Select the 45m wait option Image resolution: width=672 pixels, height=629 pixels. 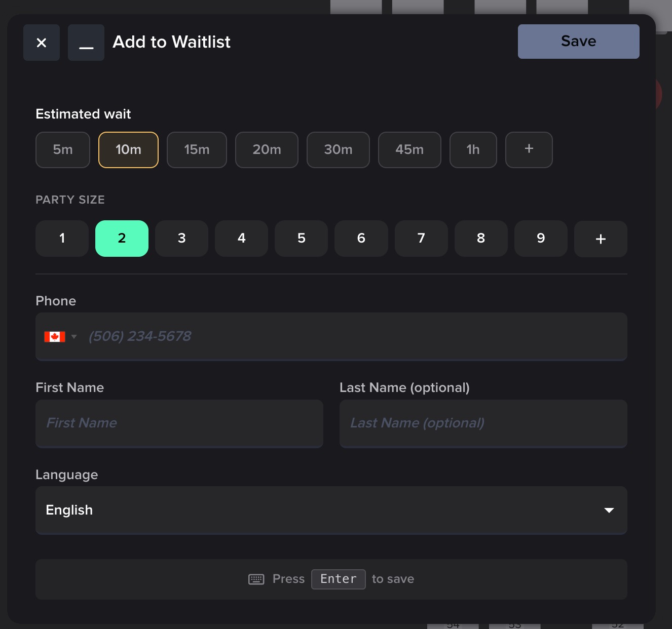pyautogui.click(x=409, y=149)
